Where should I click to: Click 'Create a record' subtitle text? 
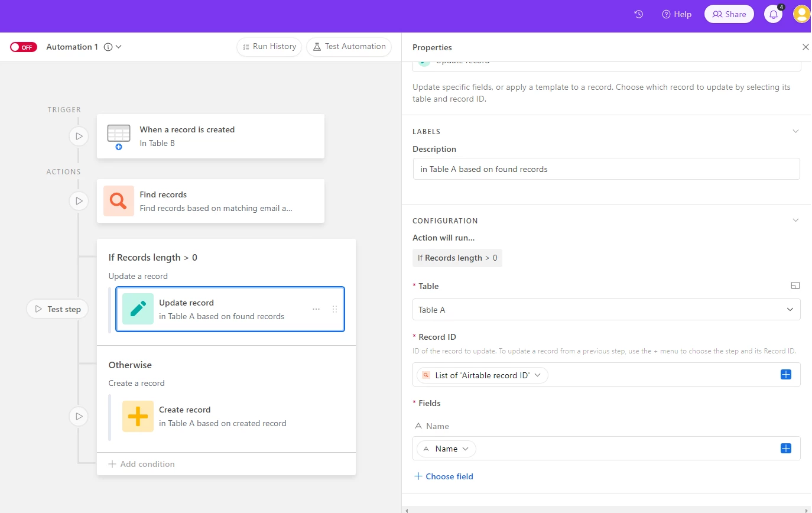coord(137,383)
